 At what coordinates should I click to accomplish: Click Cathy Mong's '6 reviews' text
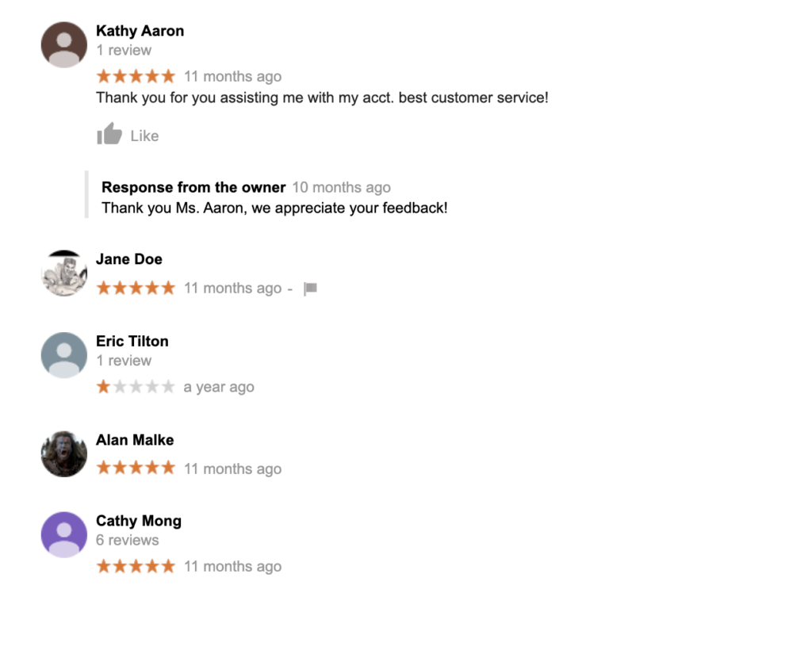click(x=128, y=540)
